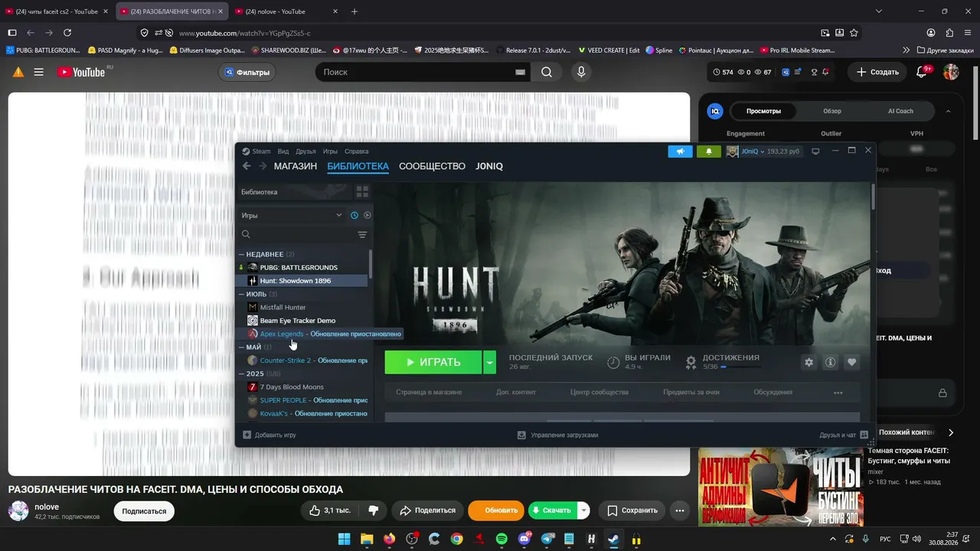Subscribe to nolove channel with Подписаться
The width and height of the screenshot is (980, 551).
(144, 511)
